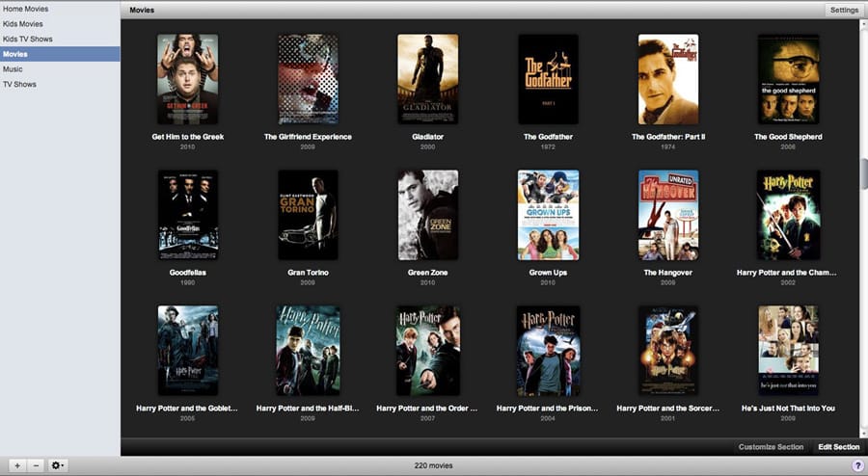Click He's Just Not That Into You title
Screen dimensions: 868x476
click(x=788, y=408)
